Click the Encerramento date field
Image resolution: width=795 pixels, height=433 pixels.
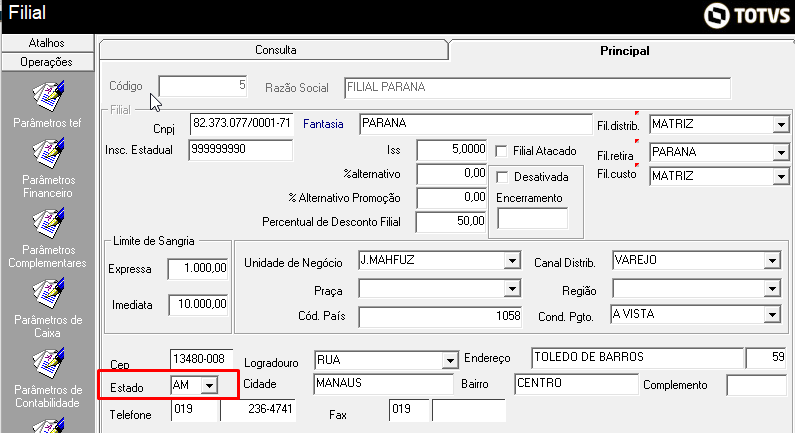coord(532,219)
